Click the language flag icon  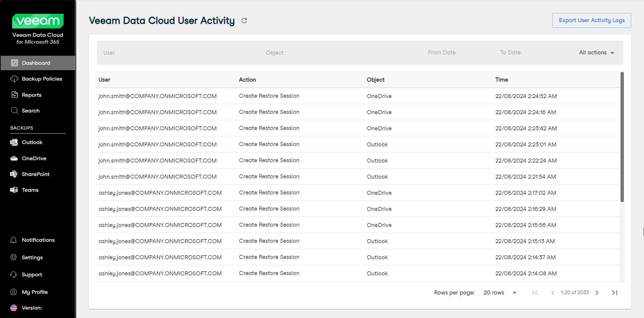pos(13,308)
